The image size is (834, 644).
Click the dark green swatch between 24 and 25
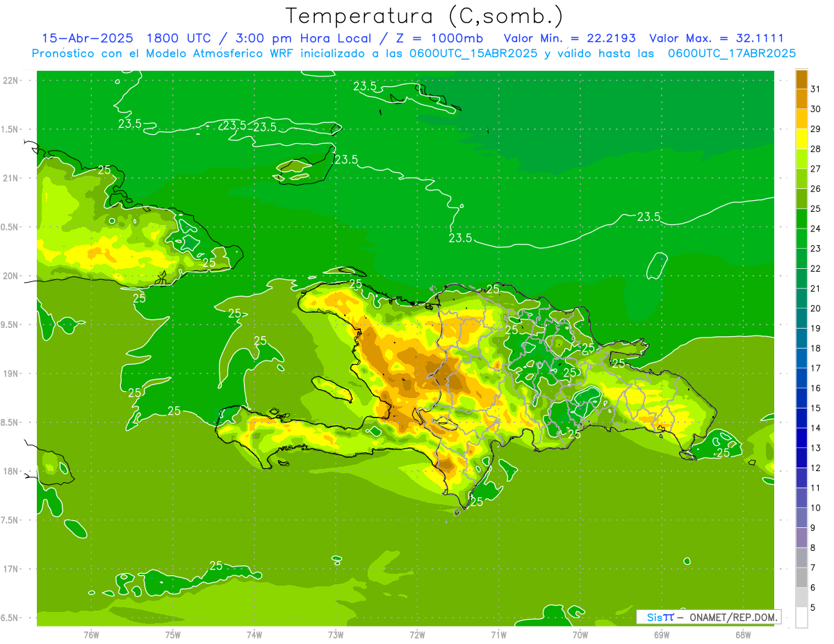[x=801, y=218]
